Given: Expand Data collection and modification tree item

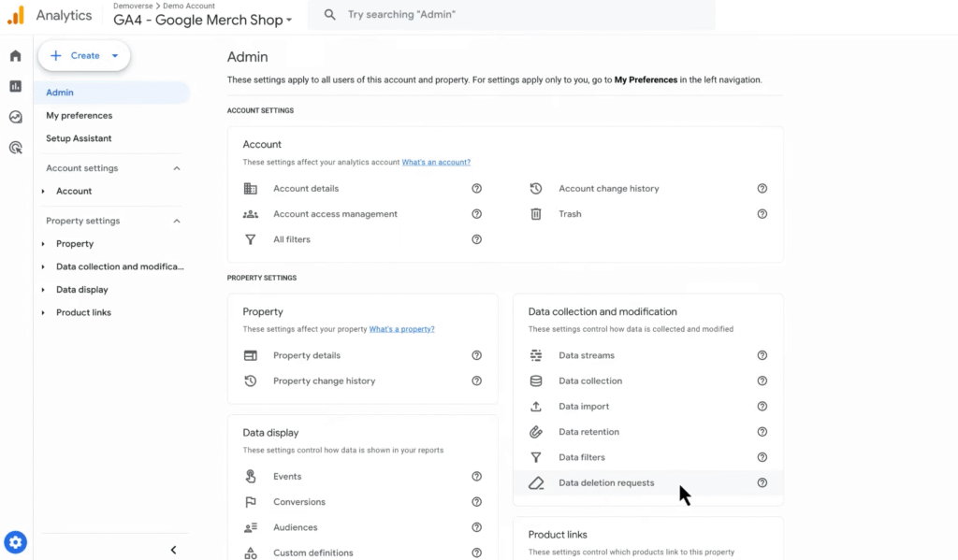Looking at the screenshot, I should point(43,266).
